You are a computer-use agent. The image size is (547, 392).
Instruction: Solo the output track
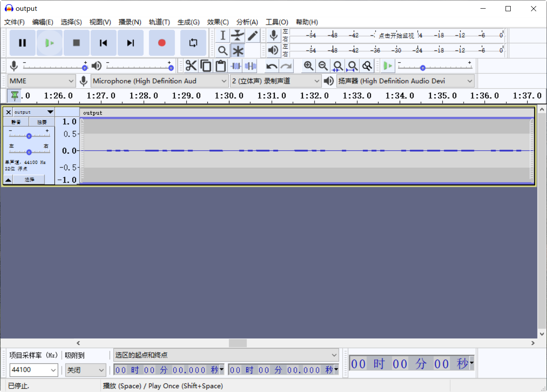(x=41, y=122)
